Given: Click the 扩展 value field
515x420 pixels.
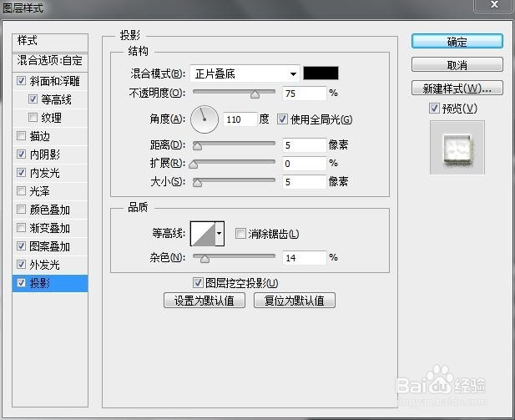Looking at the screenshot, I should [x=304, y=164].
